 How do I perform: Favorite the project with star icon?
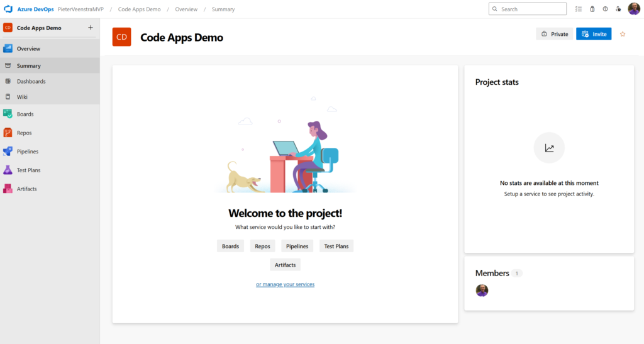(623, 34)
